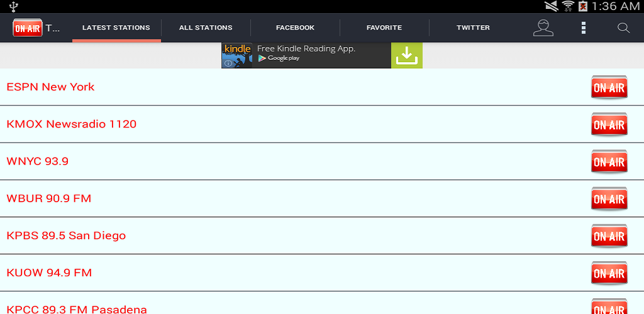Switch to the All Stations tab
Screen dimensions: 644x314
coord(206,28)
